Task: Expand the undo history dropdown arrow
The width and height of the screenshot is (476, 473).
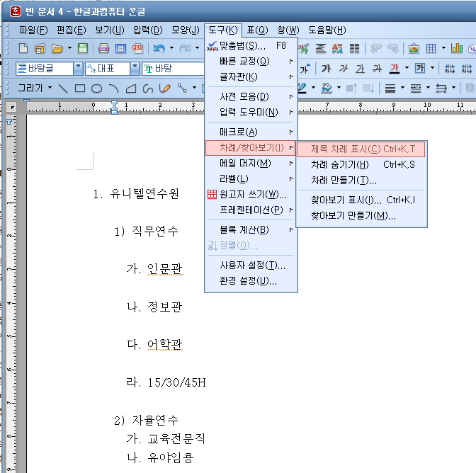Action: click(x=171, y=48)
